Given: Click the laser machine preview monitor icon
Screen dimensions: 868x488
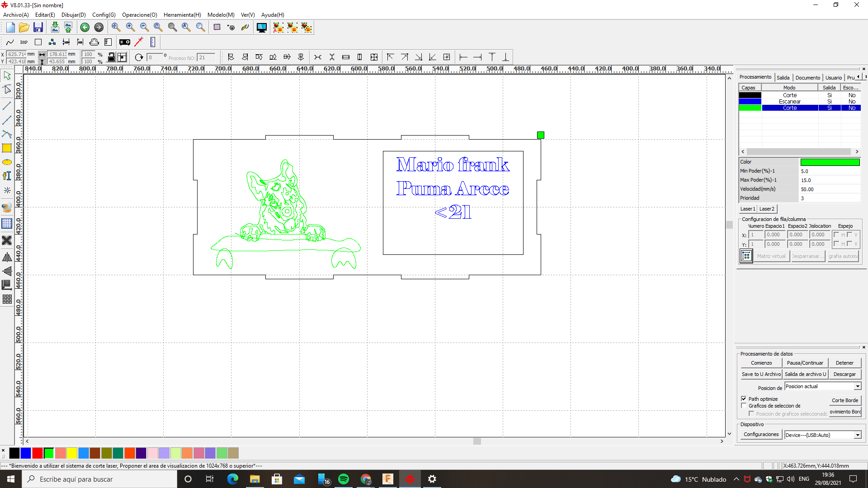Looking at the screenshot, I should point(262,28).
